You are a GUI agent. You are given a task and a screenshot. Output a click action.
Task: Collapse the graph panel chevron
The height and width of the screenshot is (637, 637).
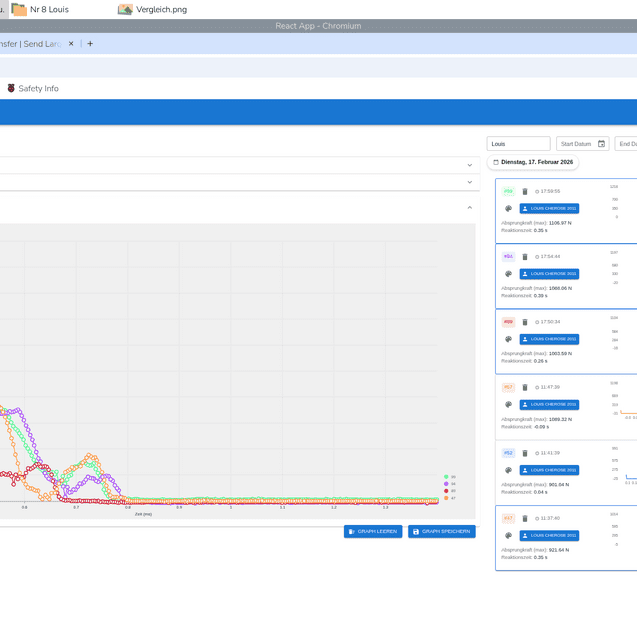[469, 208]
